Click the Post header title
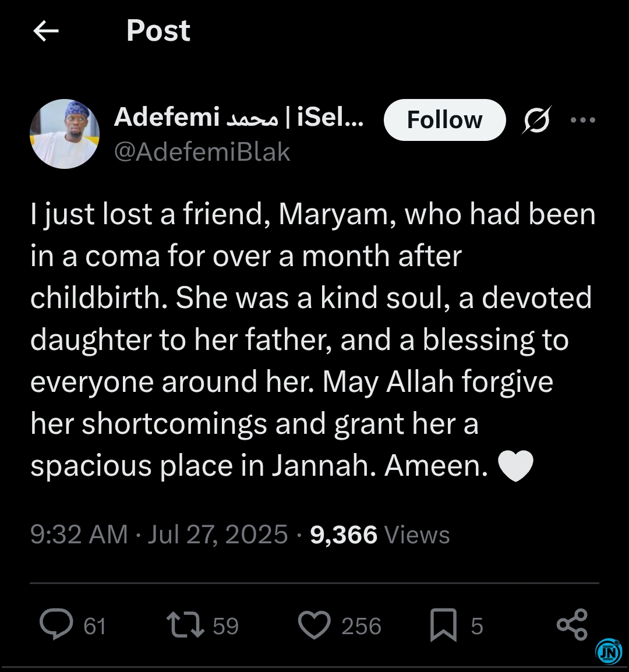 click(x=158, y=31)
